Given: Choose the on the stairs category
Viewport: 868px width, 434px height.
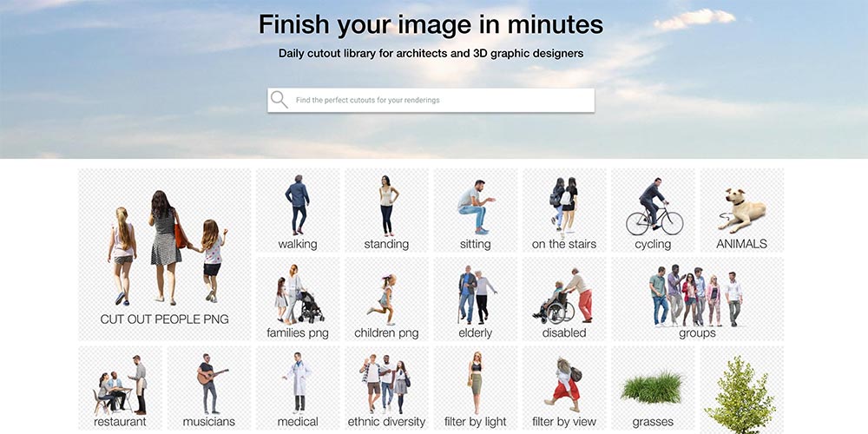Looking at the screenshot, I should pyautogui.click(x=564, y=210).
